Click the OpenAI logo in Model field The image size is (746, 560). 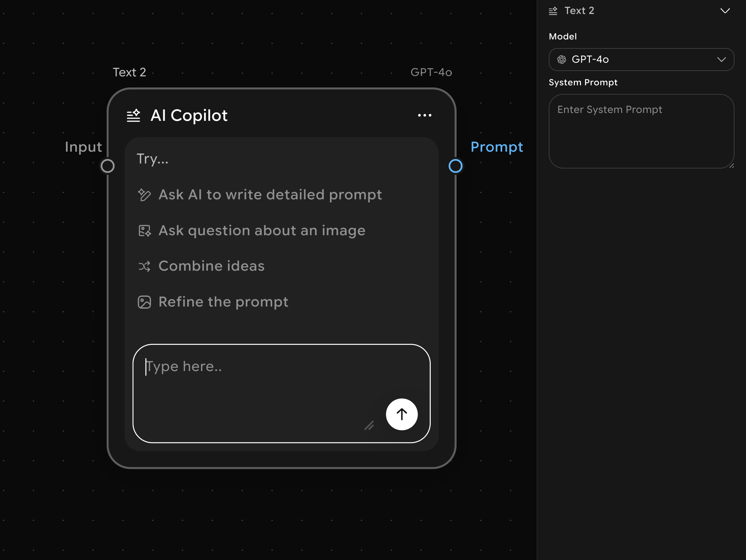pos(562,60)
